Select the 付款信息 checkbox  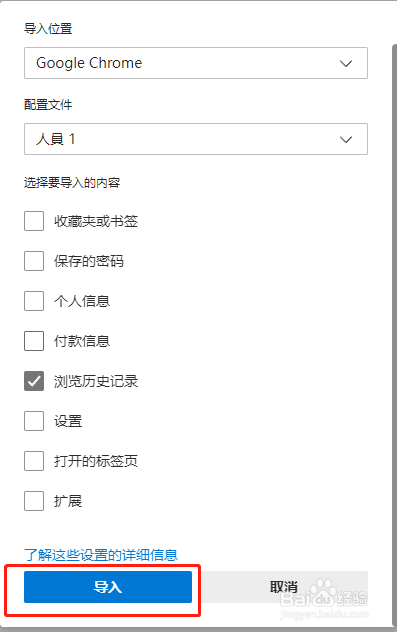[34, 341]
